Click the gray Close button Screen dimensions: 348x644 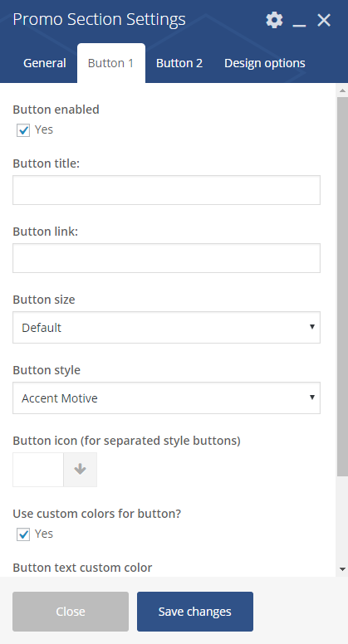point(71,612)
